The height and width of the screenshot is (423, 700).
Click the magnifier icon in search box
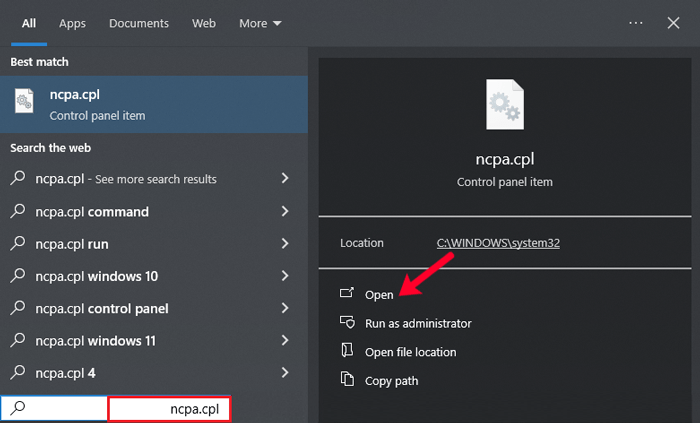click(x=18, y=408)
